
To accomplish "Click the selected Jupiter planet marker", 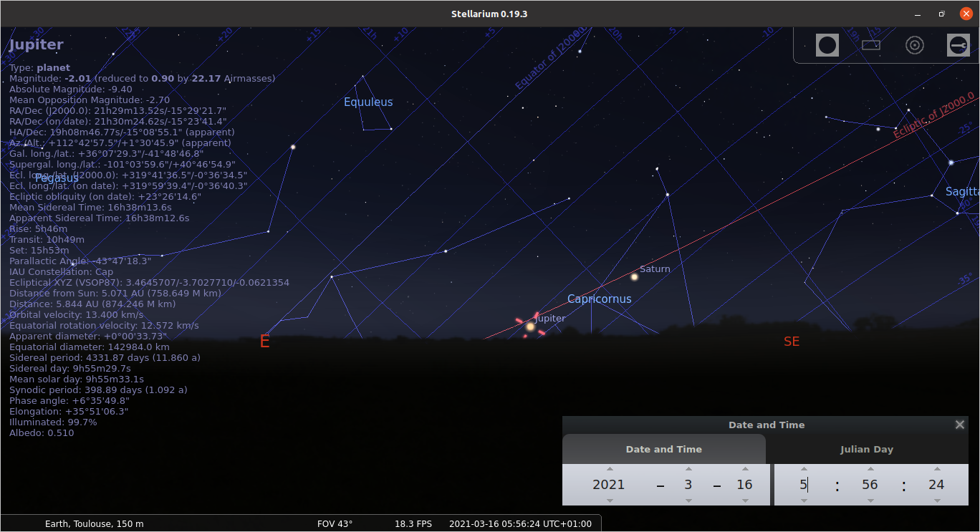I will [530, 327].
